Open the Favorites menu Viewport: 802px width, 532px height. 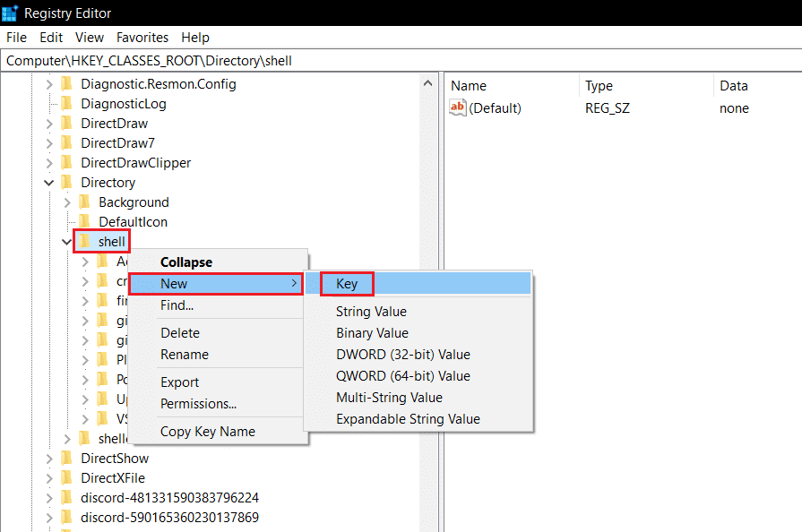click(142, 37)
